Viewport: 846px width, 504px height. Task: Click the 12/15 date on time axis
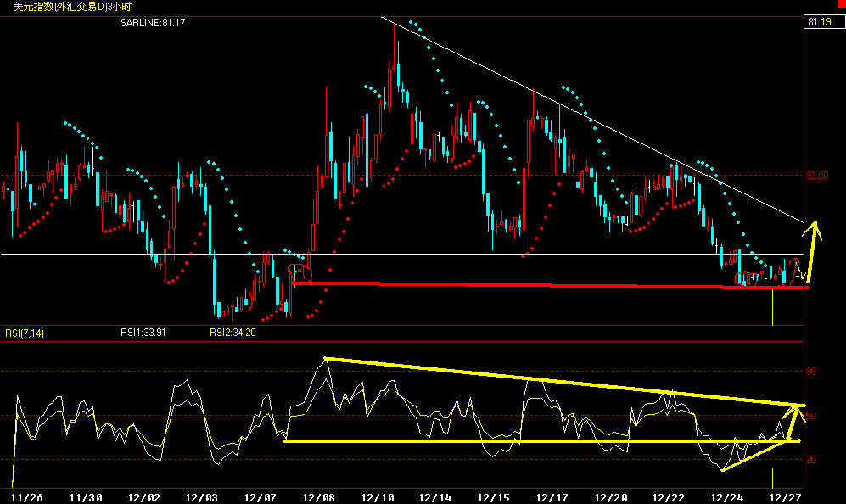493,497
